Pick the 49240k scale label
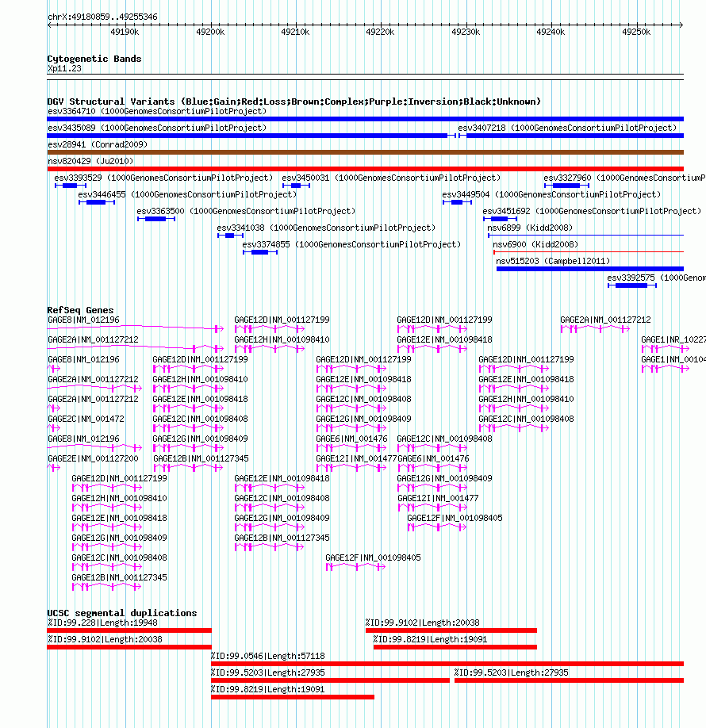 click(x=551, y=32)
